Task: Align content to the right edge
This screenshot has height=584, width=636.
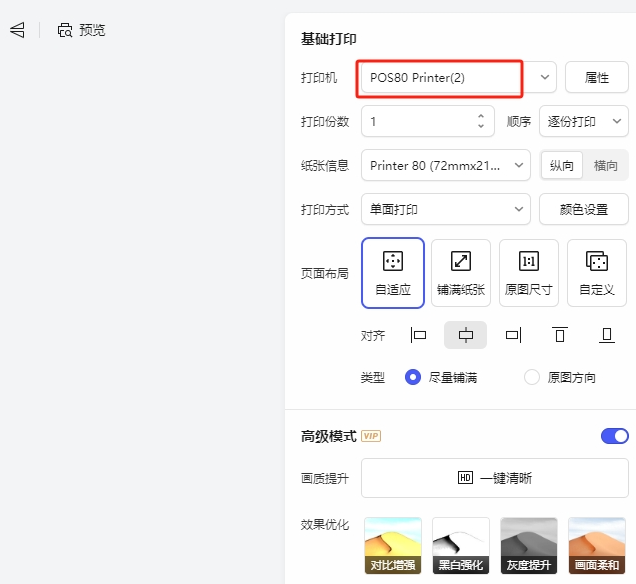Action: coord(513,335)
